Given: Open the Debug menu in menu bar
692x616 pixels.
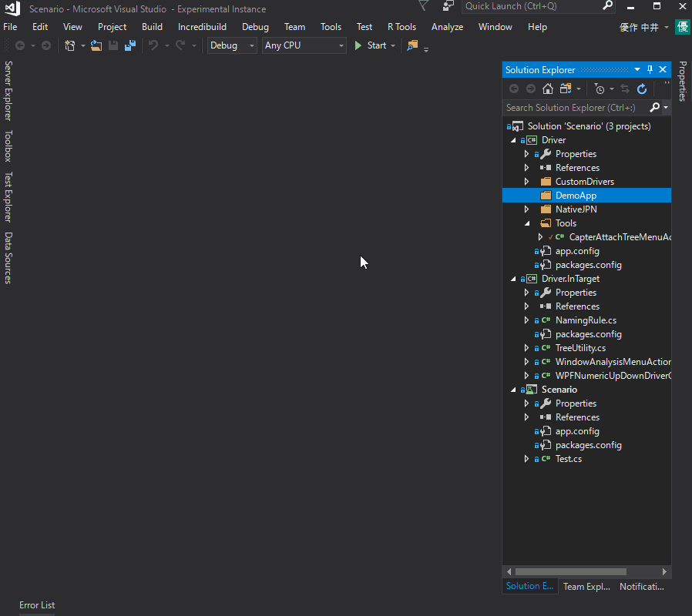Looking at the screenshot, I should tap(256, 27).
